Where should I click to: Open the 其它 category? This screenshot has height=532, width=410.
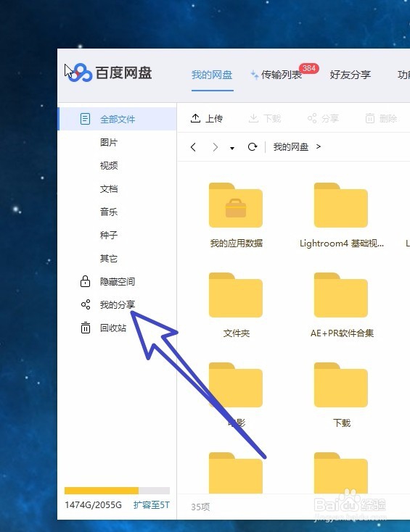pyautogui.click(x=109, y=259)
